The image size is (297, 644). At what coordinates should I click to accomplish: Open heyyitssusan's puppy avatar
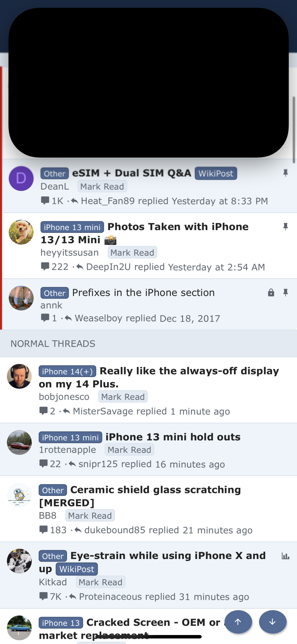pyautogui.click(x=21, y=232)
